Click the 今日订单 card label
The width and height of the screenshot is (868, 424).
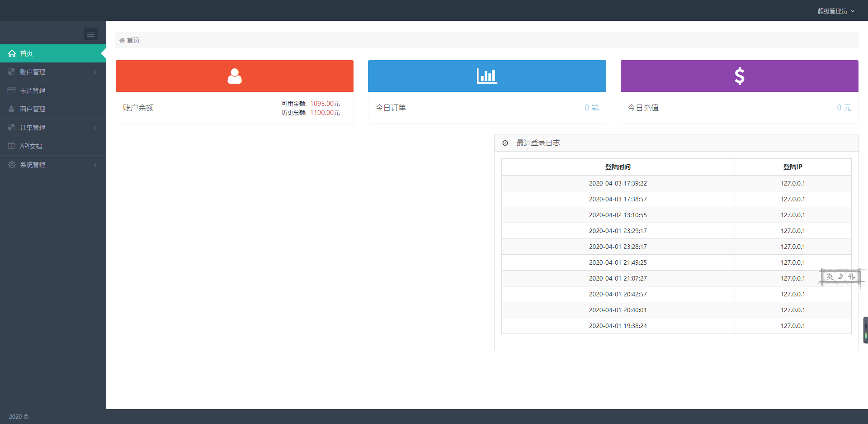391,108
